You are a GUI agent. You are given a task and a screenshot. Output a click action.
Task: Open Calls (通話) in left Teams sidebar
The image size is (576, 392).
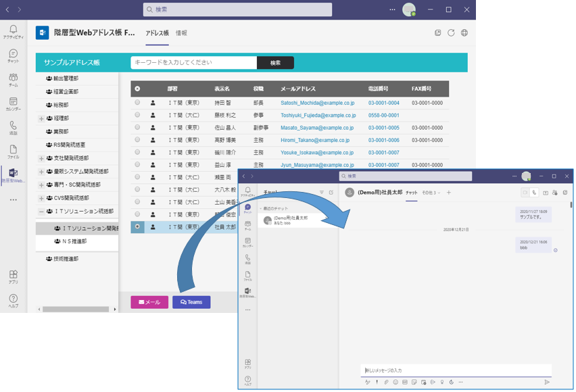coord(13,128)
